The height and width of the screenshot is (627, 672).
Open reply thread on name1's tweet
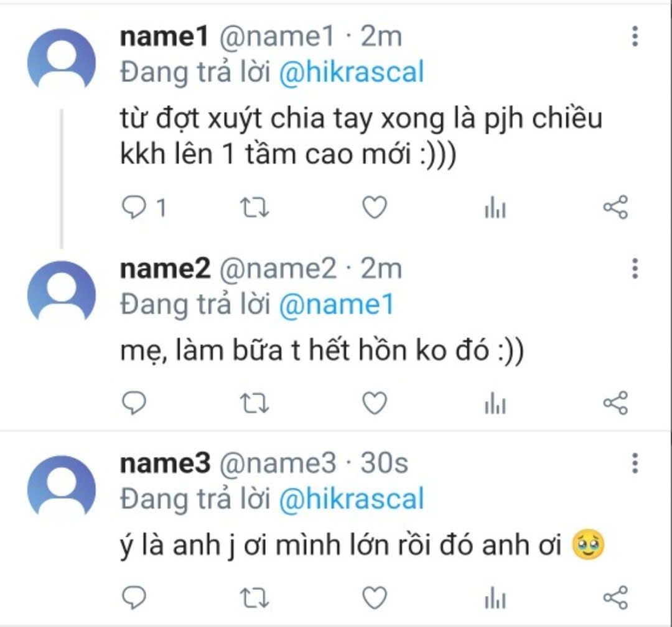click(x=134, y=207)
